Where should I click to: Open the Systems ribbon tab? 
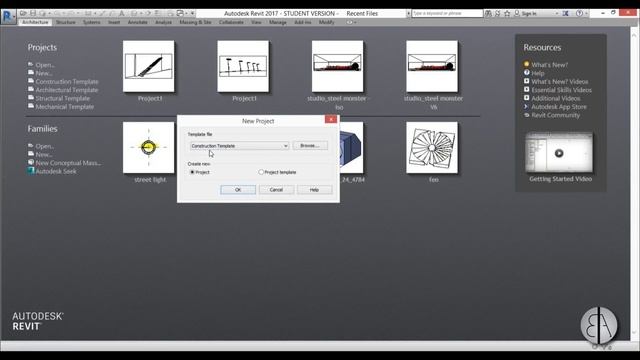pos(91,22)
